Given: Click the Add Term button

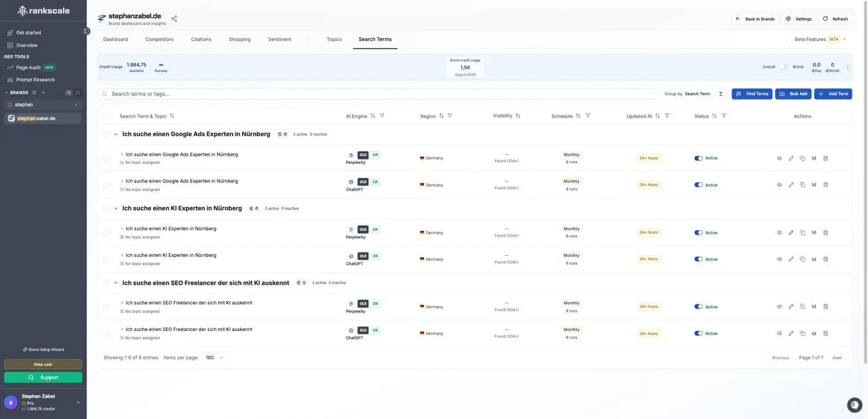Looking at the screenshot, I should tap(833, 94).
